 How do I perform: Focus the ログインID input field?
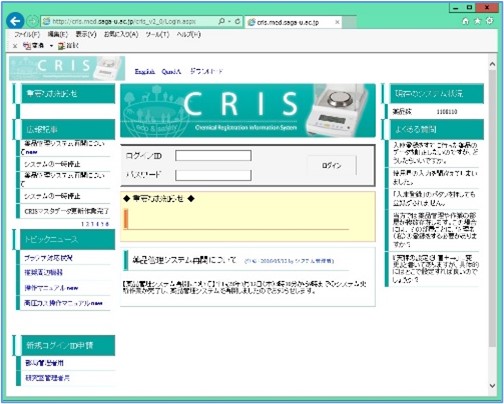213,155
